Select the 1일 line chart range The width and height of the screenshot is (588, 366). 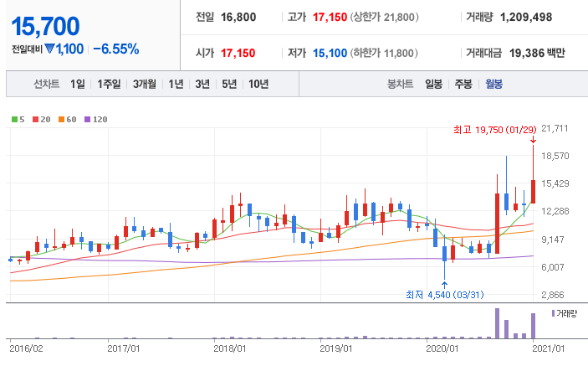[x=78, y=84]
